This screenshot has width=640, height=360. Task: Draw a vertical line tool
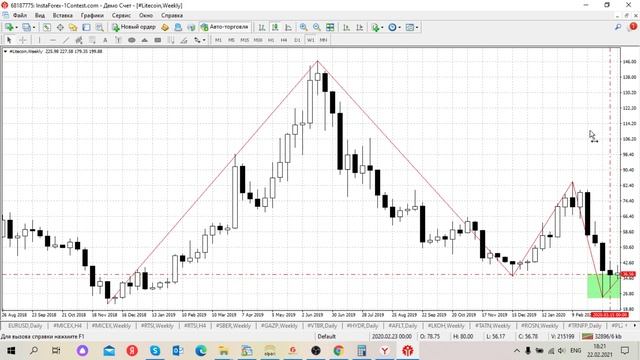(40, 40)
